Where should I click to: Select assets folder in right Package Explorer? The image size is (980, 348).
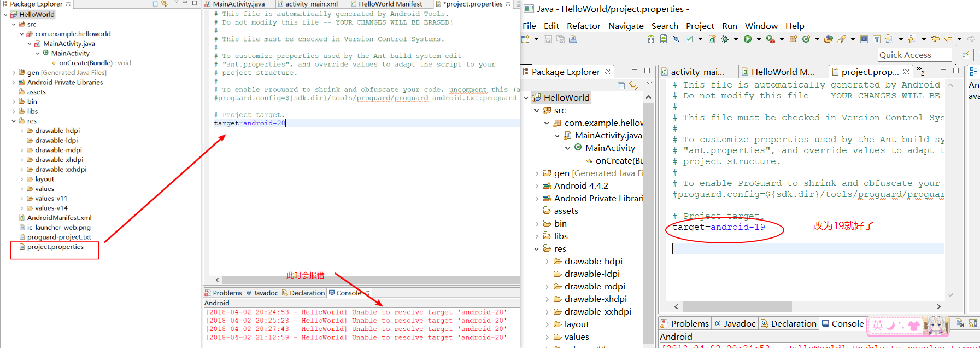pos(566,211)
